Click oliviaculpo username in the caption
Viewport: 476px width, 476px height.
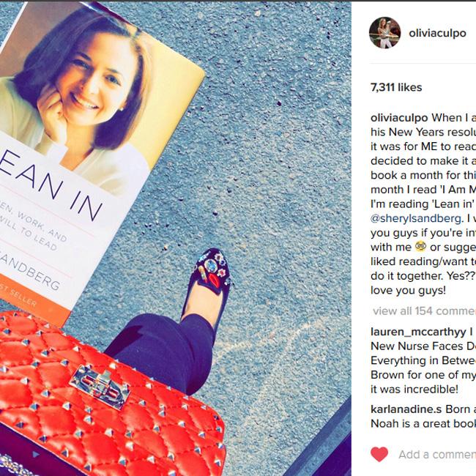click(399, 118)
